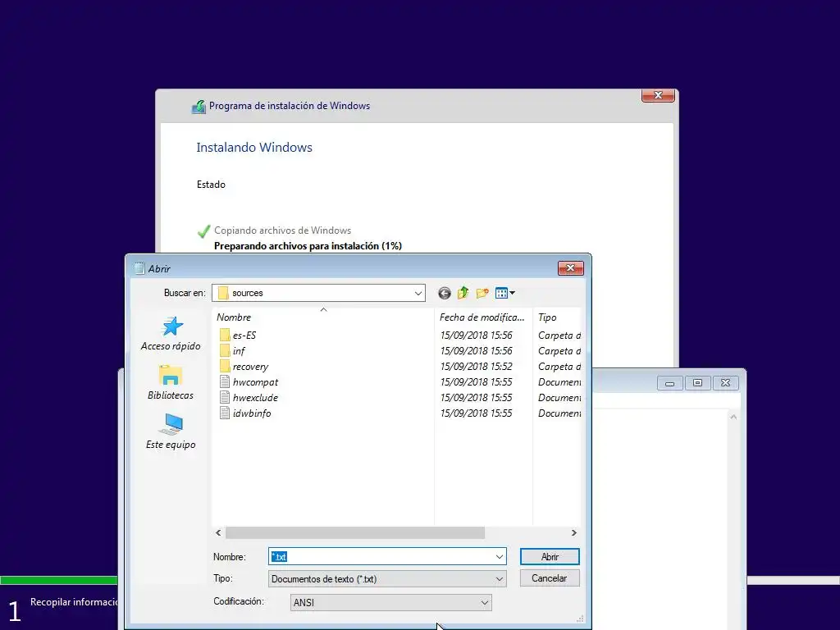Open the view menu icon
This screenshot has height=630, width=840.
pyautogui.click(x=504, y=293)
